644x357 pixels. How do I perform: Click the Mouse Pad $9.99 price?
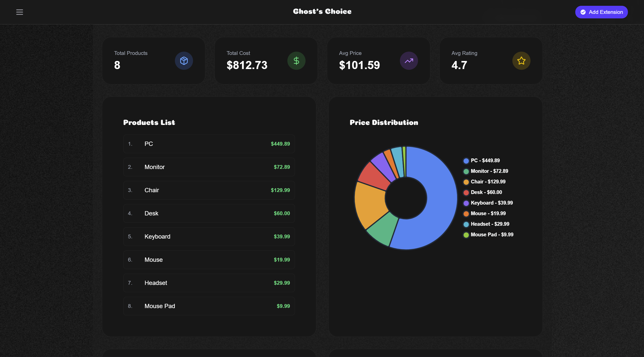(283, 306)
